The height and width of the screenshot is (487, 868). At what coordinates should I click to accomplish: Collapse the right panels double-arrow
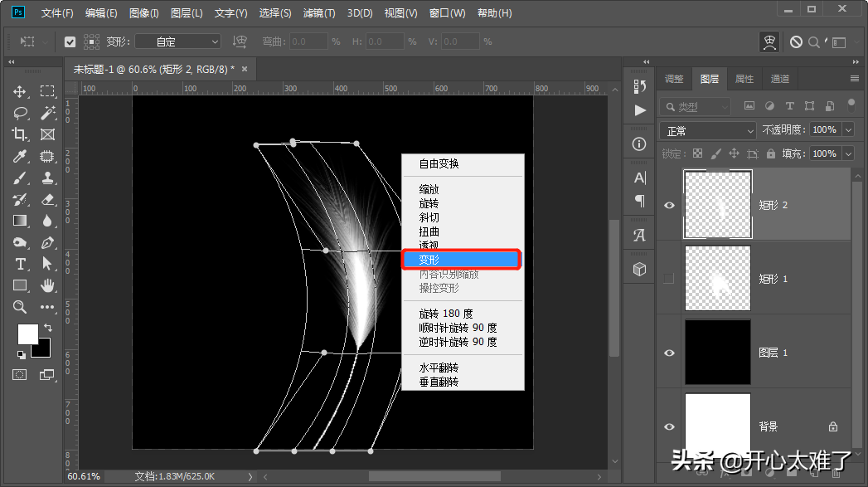(856, 62)
